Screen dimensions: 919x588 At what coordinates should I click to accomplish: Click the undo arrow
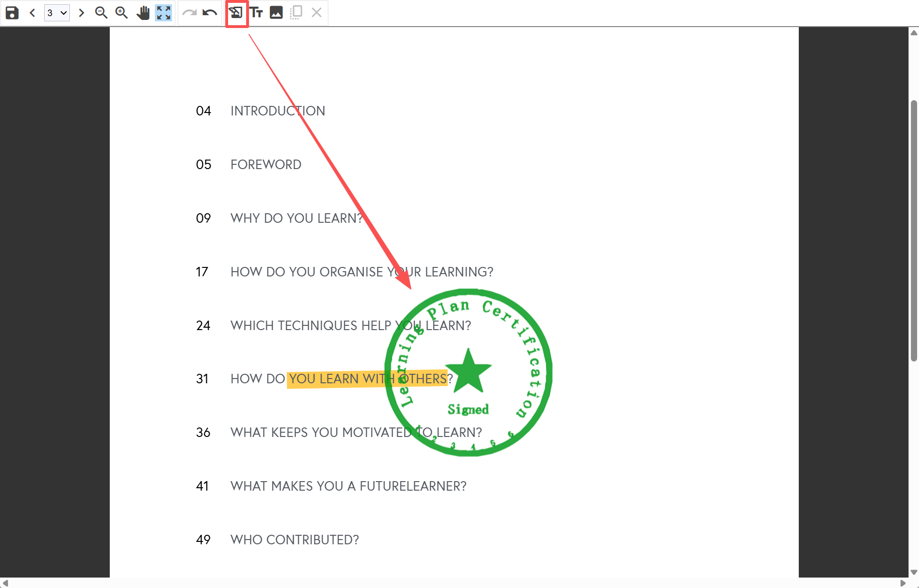tap(210, 13)
